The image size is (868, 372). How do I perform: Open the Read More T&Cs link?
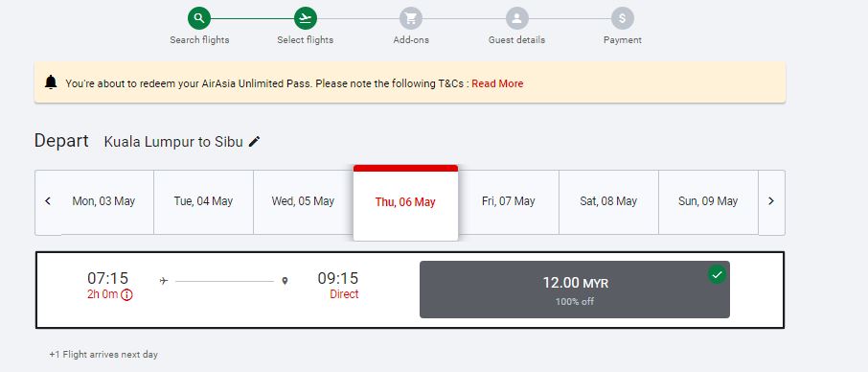(x=497, y=83)
